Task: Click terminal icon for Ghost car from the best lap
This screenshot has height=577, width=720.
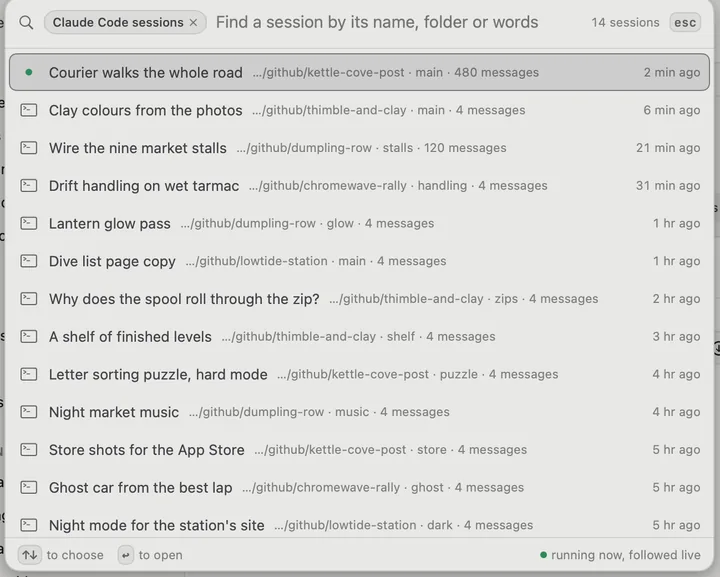Action: coord(28,487)
